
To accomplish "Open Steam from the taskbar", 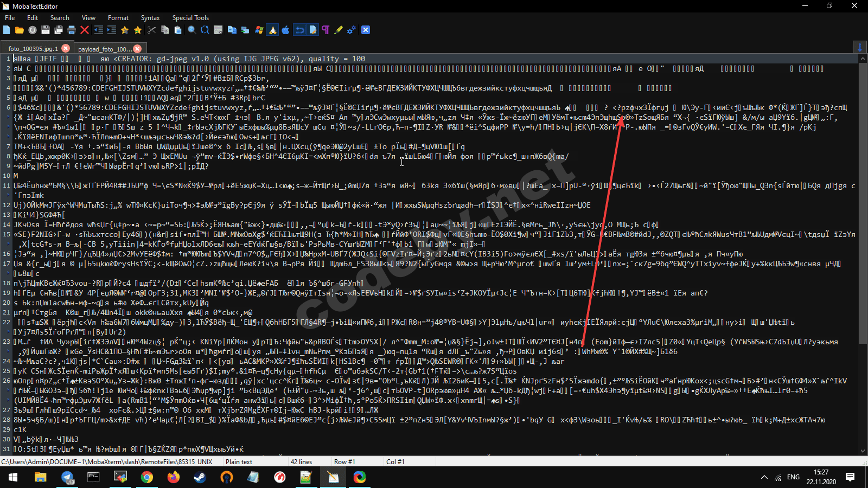I will pos(200,477).
